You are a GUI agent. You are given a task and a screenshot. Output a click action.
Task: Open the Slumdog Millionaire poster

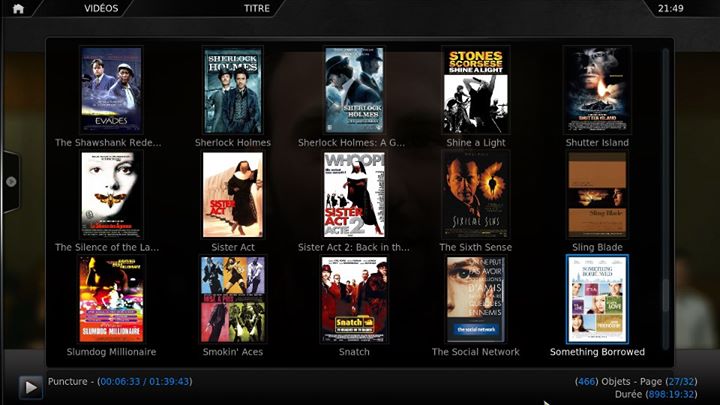[111, 300]
